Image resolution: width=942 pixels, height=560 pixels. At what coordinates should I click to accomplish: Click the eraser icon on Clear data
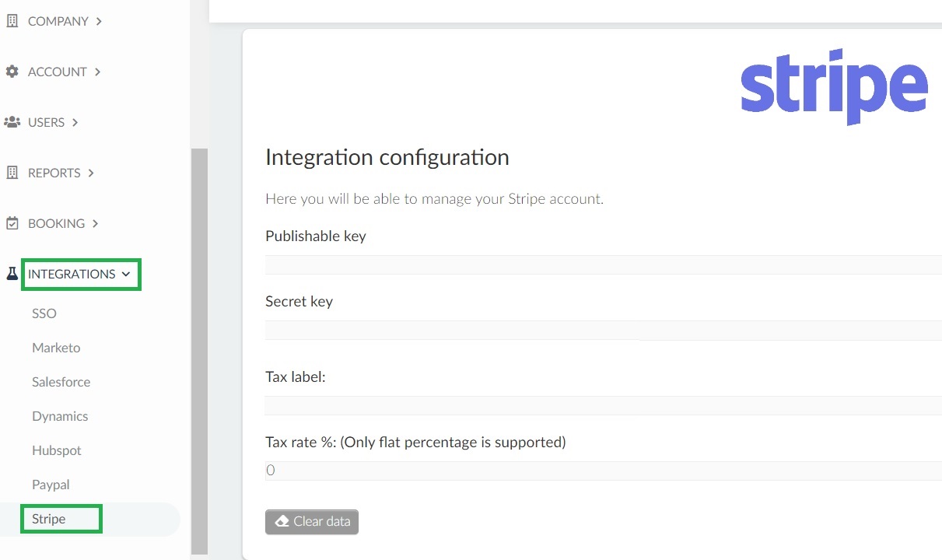click(282, 521)
